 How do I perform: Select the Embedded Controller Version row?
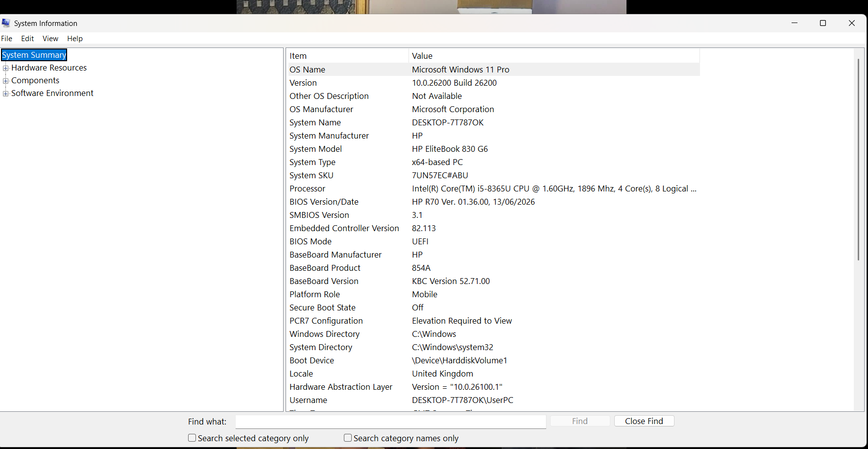[x=493, y=228]
